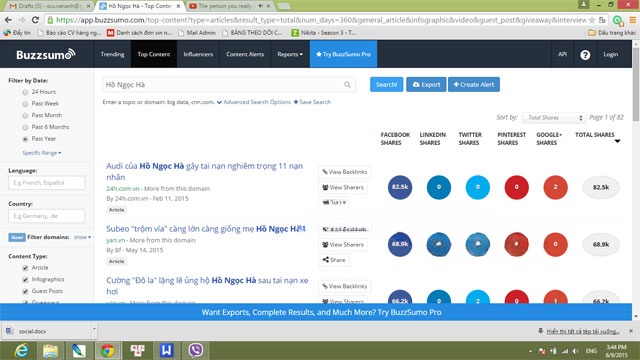
Task: Expand Specific Range dropdown
Action: pos(42,153)
